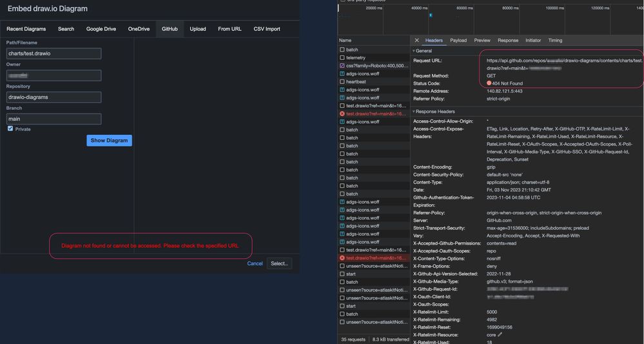Screen dimensions: 644x344
Task: Click the GET request method value
Action: point(491,76)
